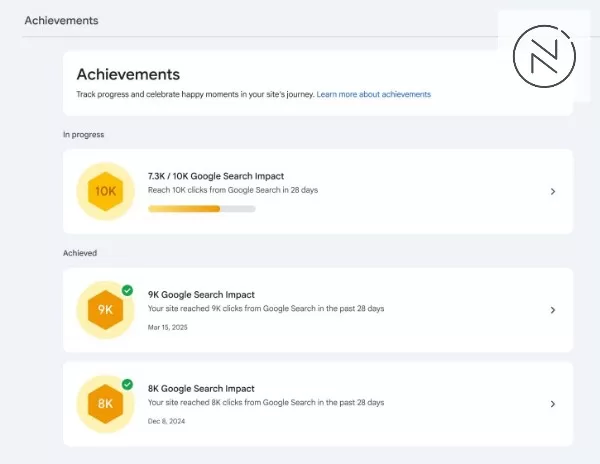Click the Achievements page header at top
The height and width of the screenshot is (464, 600).
(62, 20)
